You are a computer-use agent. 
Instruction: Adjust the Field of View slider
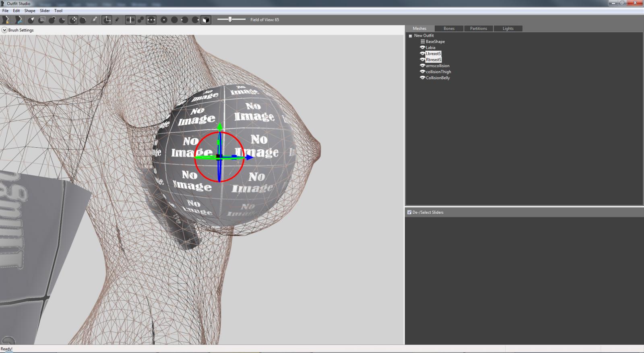(231, 19)
